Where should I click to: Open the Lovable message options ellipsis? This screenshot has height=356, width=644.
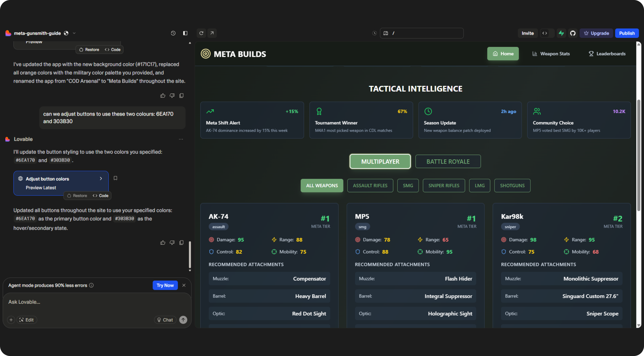(181, 139)
